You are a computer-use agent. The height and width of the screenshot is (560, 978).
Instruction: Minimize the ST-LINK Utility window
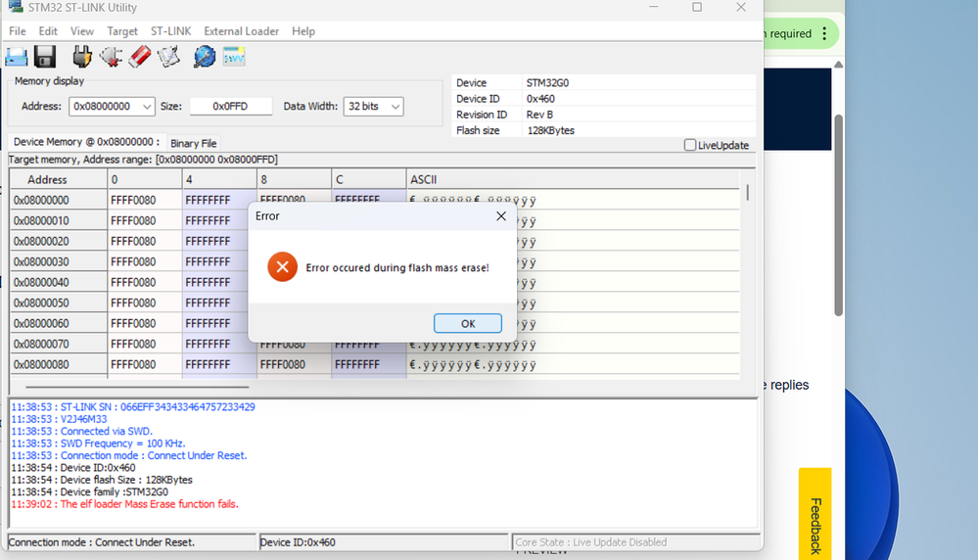(x=654, y=7)
